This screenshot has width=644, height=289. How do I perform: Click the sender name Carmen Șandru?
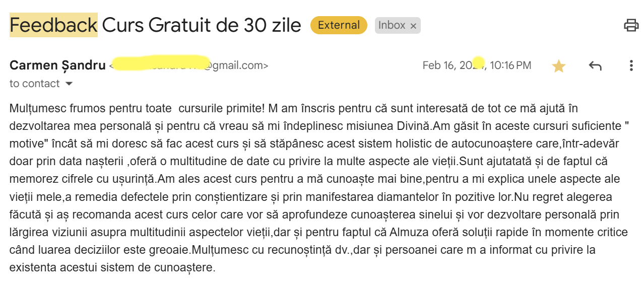click(57, 65)
